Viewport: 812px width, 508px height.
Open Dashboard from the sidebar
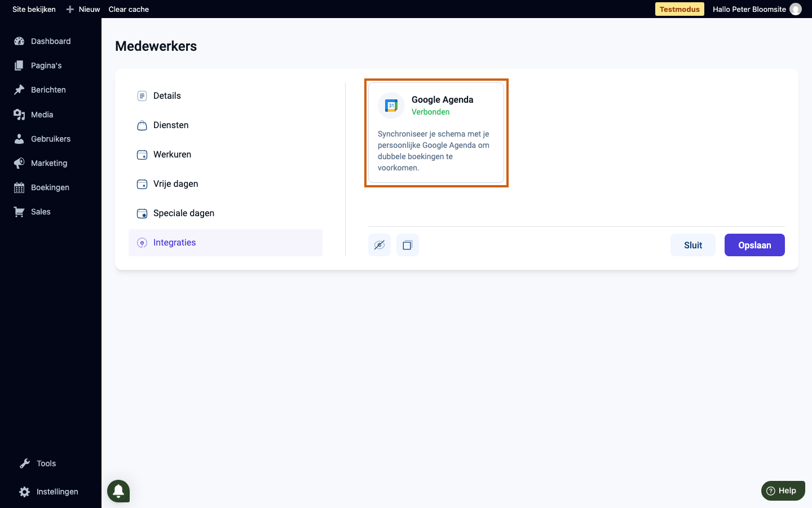point(51,41)
